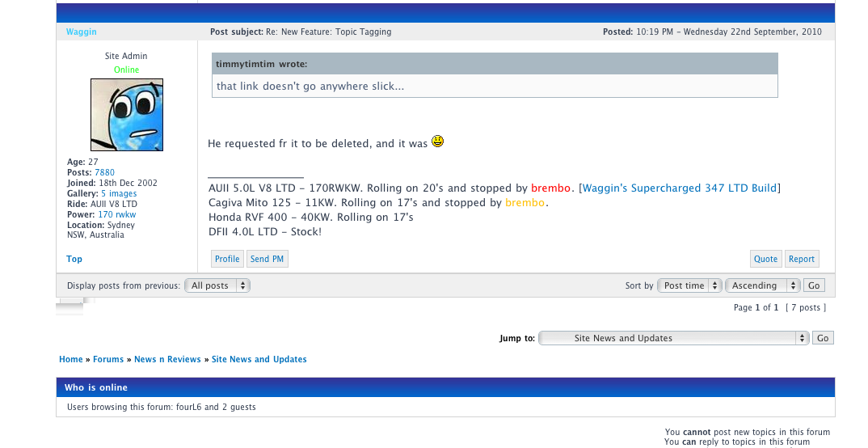The width and height of the screenshot is (868, 448).
Task: Open the Jump to forum dropdown
Action: [x=674, y=338]
